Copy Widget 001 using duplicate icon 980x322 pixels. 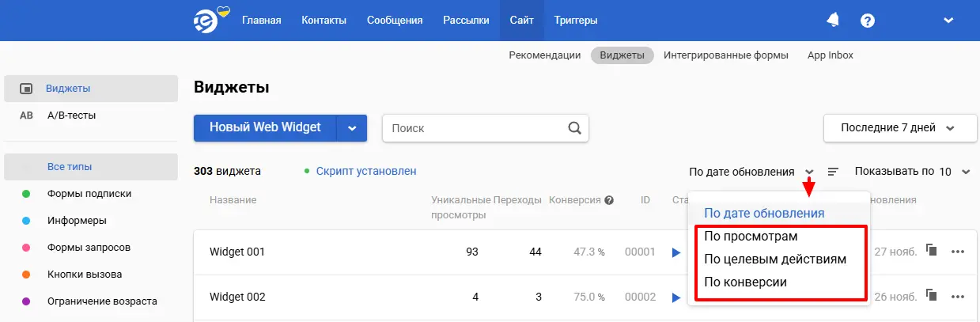click(x=932, y=251)
